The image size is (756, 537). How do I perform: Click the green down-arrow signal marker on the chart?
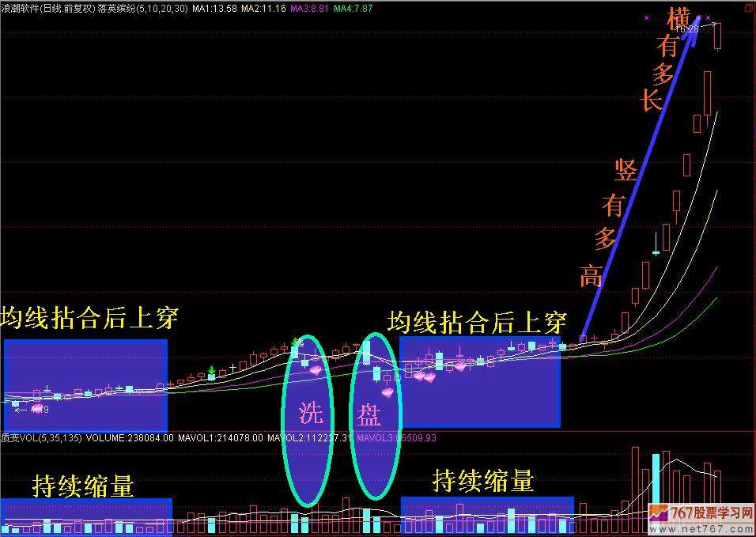pos(212,370)
